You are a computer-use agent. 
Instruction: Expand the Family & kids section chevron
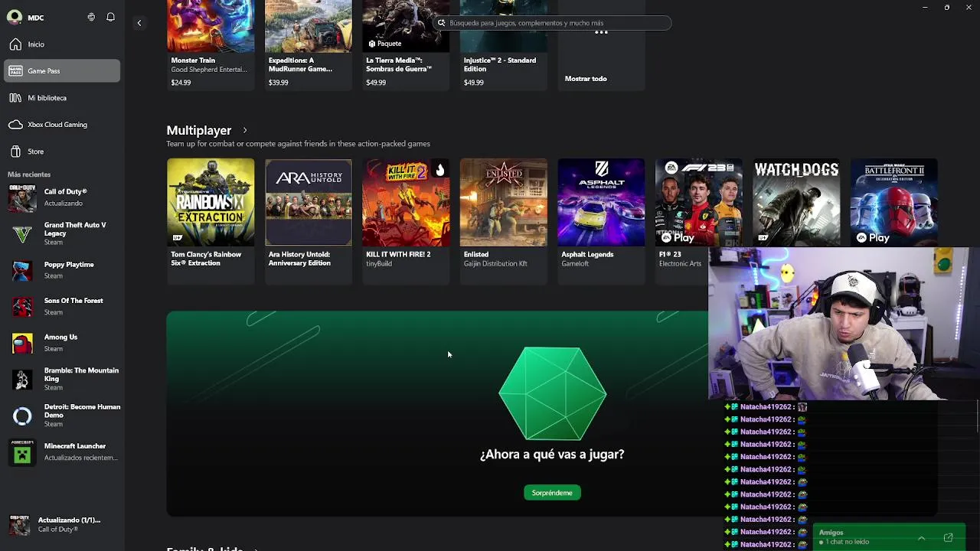(255, 549)
